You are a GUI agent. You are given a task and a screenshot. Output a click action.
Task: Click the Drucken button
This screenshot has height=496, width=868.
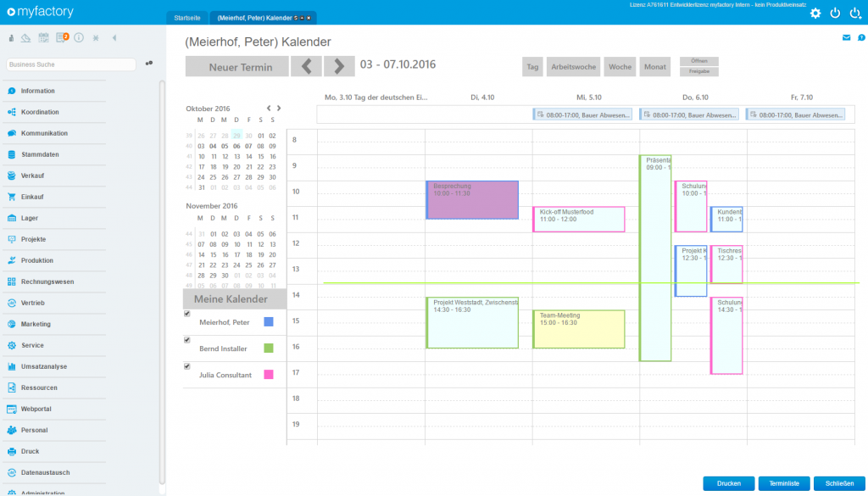(728, 482)
